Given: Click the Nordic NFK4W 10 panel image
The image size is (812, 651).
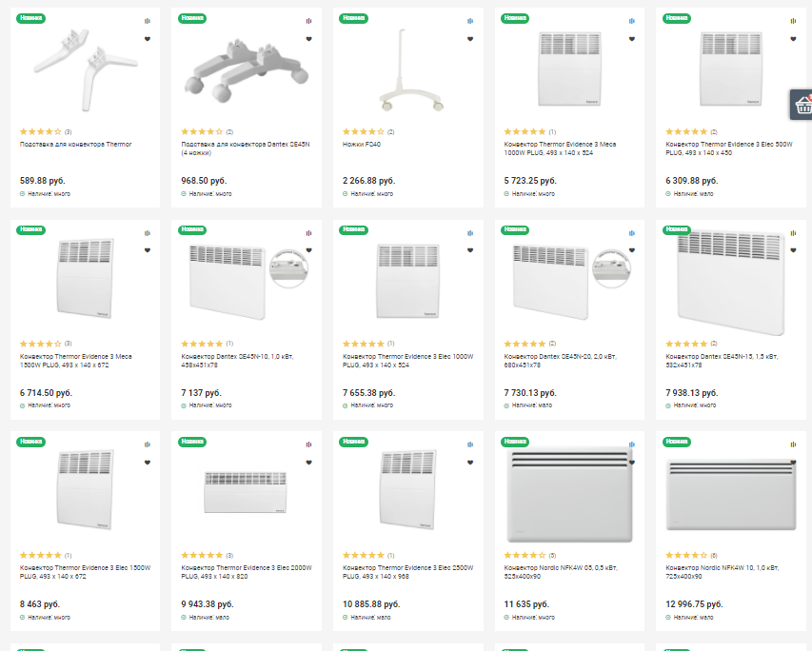Looking at the screenshot, I should [731, 495].
